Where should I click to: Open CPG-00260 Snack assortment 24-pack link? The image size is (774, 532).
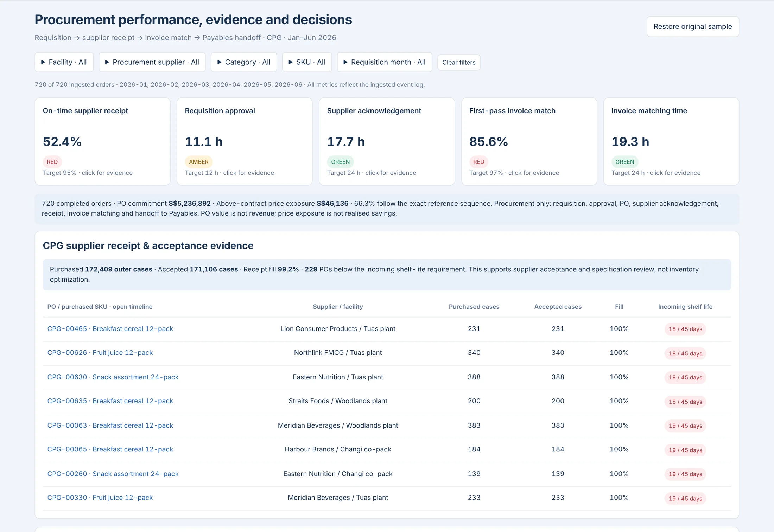(x=113, y=474)
